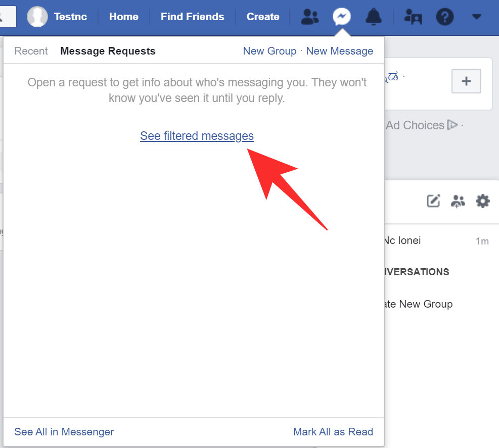
Task: Expand the account menu arrow
Action: point(476,17)
